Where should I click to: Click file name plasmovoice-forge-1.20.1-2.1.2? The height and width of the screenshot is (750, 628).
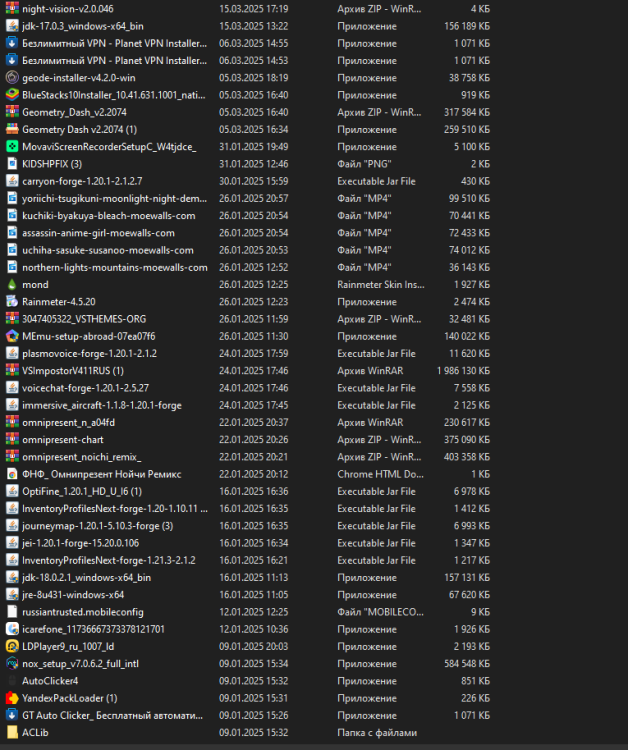(x=89, y=353)
